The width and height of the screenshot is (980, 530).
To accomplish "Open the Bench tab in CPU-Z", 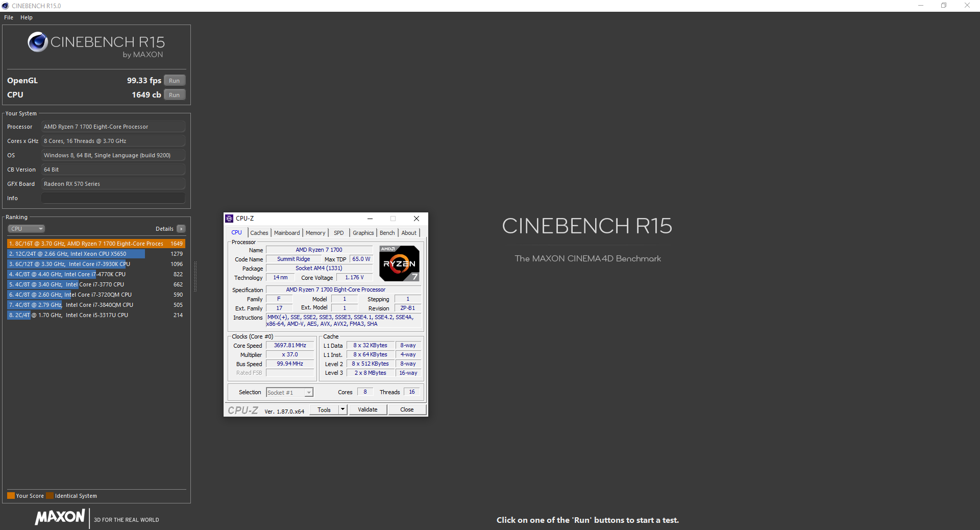I will coord(387,233).
